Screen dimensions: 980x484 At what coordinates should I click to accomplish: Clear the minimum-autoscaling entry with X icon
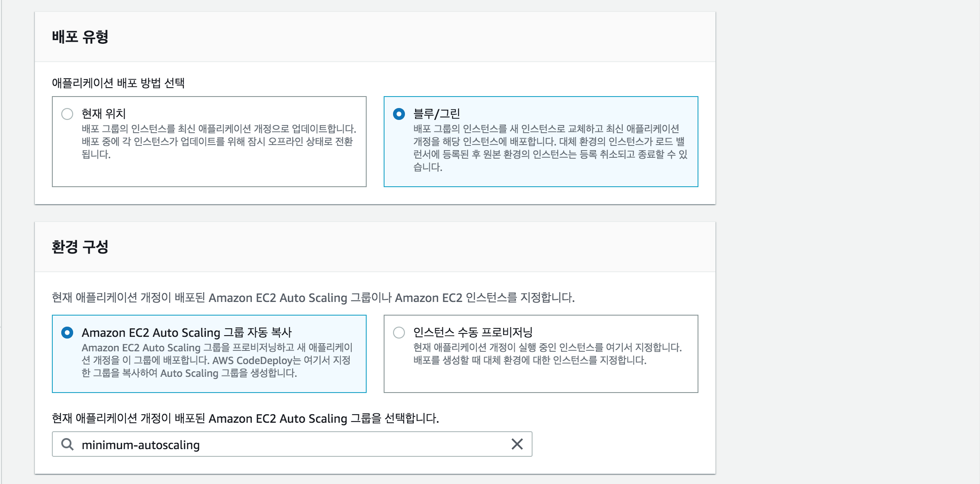point(517,444)
